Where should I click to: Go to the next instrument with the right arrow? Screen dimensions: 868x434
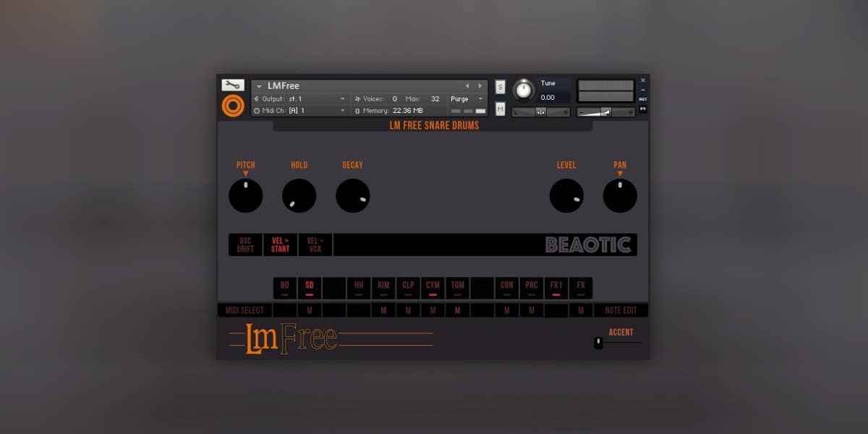click(x=480, y=85)
